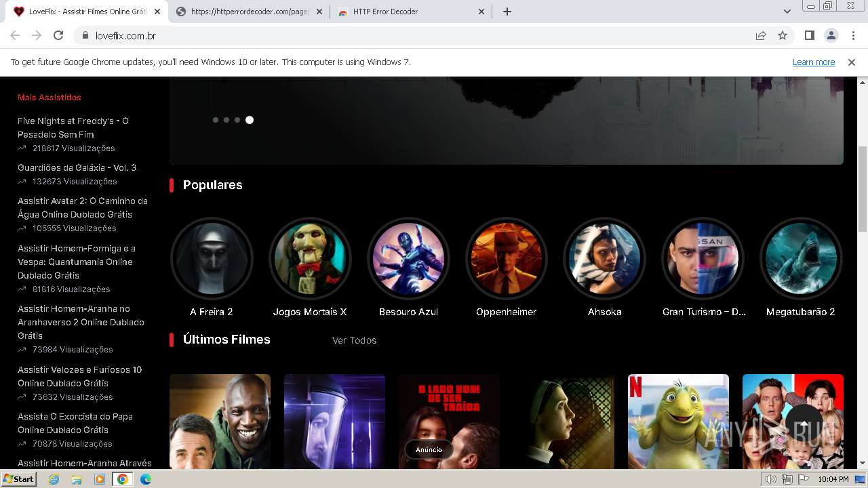Open Guardiões da Galáxia Vol. 3 link
The width and height of the screenshot is (868, 488).
[x=77, y=167]
